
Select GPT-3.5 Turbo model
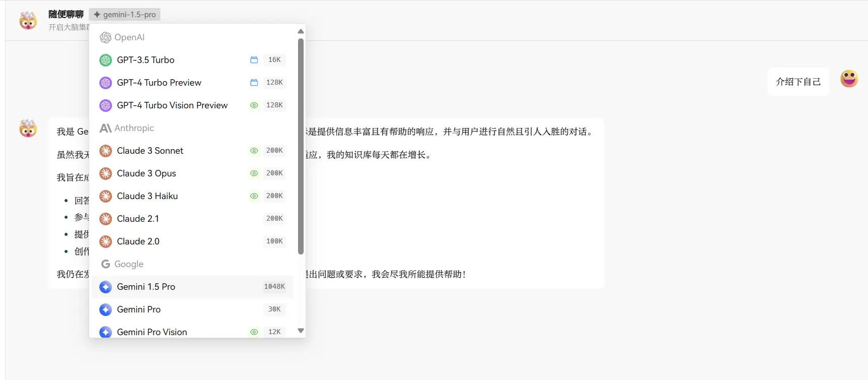tap(192, 60)
